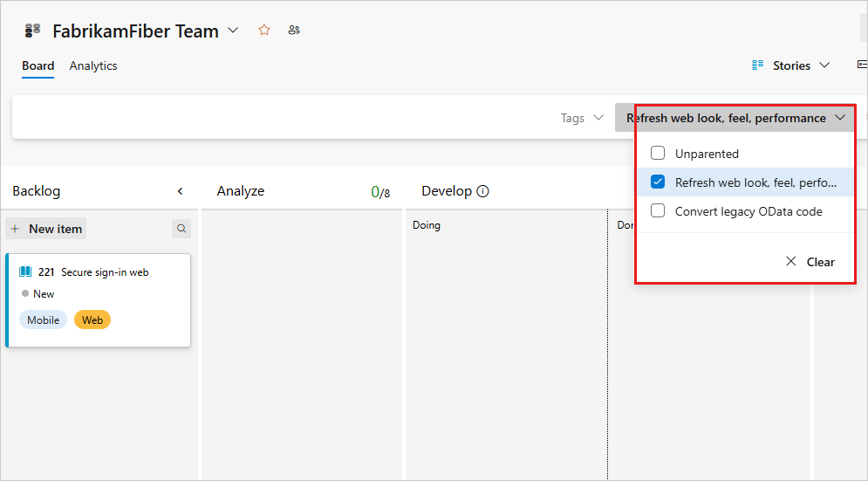Screen dimensions: 868x481
Task: Click Clear to reset the filter
Action: pyautogui.click(x=810, y=262)
